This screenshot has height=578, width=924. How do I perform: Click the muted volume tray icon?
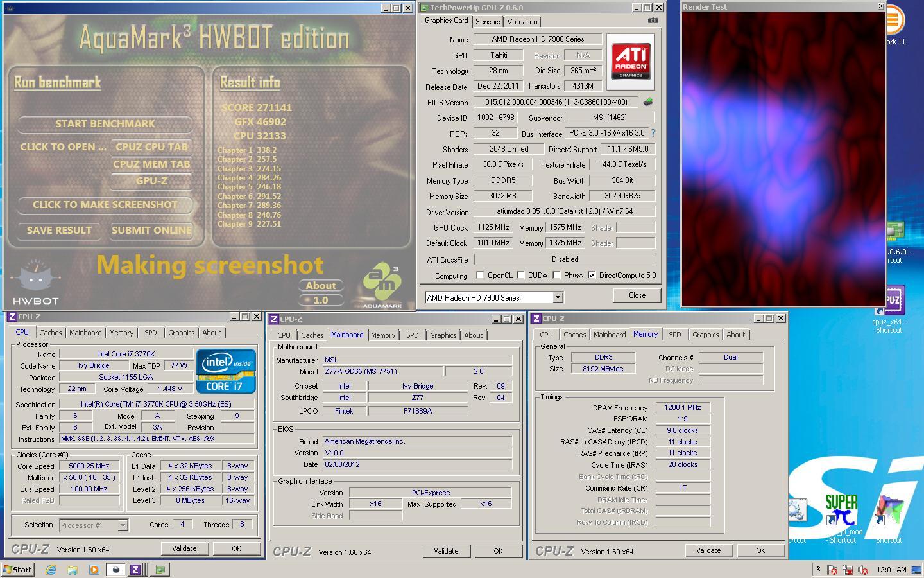[x=863, y=570]
